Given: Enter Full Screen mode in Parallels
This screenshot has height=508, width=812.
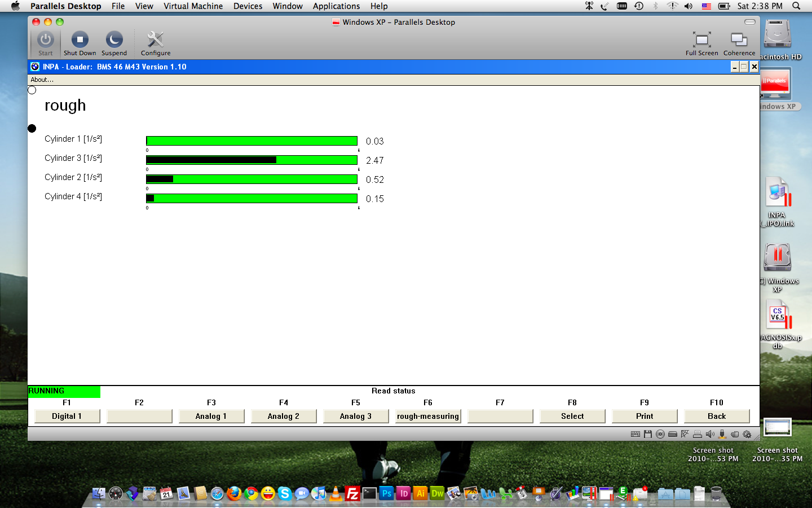Looking at the screenshot, I should [701, 40].
